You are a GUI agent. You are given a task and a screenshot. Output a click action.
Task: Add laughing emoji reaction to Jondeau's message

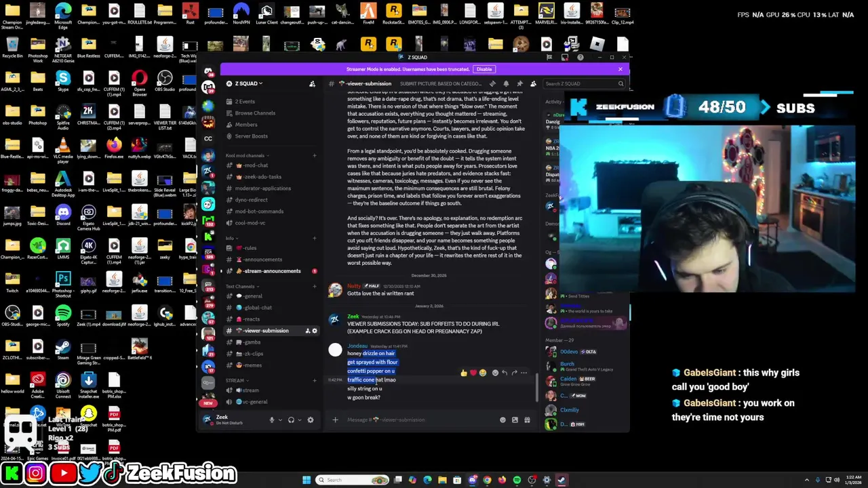(483, 373)
